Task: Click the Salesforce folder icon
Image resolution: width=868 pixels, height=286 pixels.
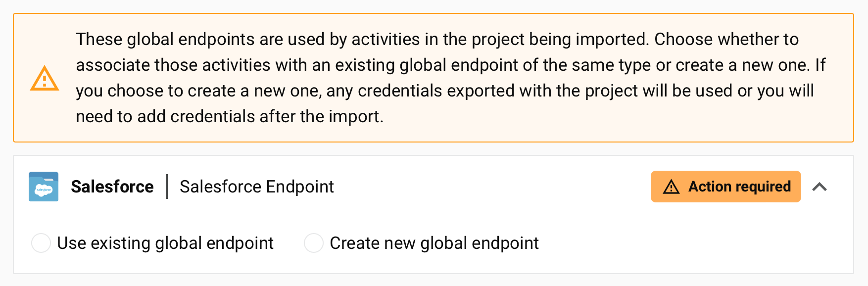Action: [x=44, y=187]
